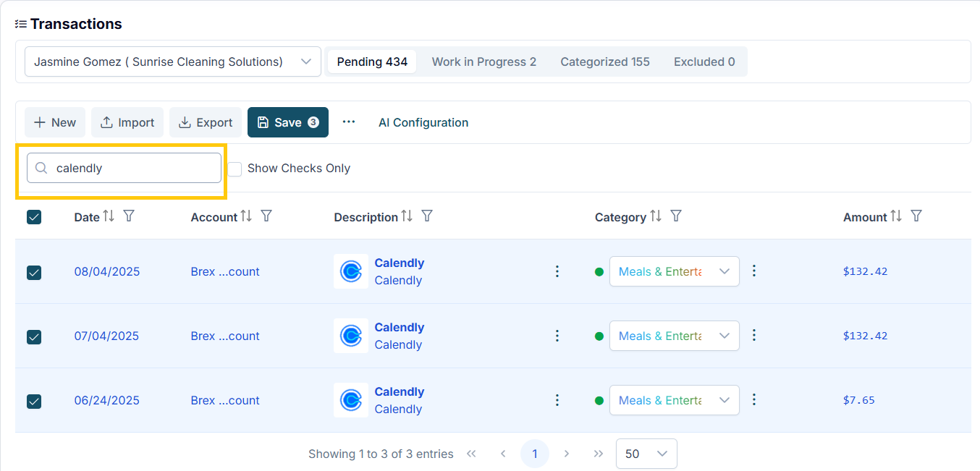Click bold Calendly name in 07/04/2025 row
Screen dimensions: 980x471
tap(400, 327)
